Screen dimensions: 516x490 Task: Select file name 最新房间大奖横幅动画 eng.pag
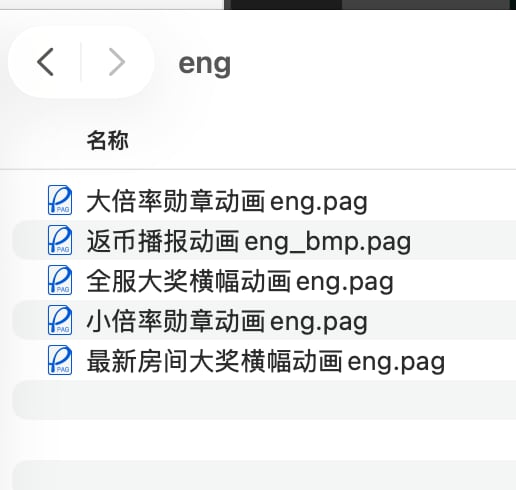266,361
